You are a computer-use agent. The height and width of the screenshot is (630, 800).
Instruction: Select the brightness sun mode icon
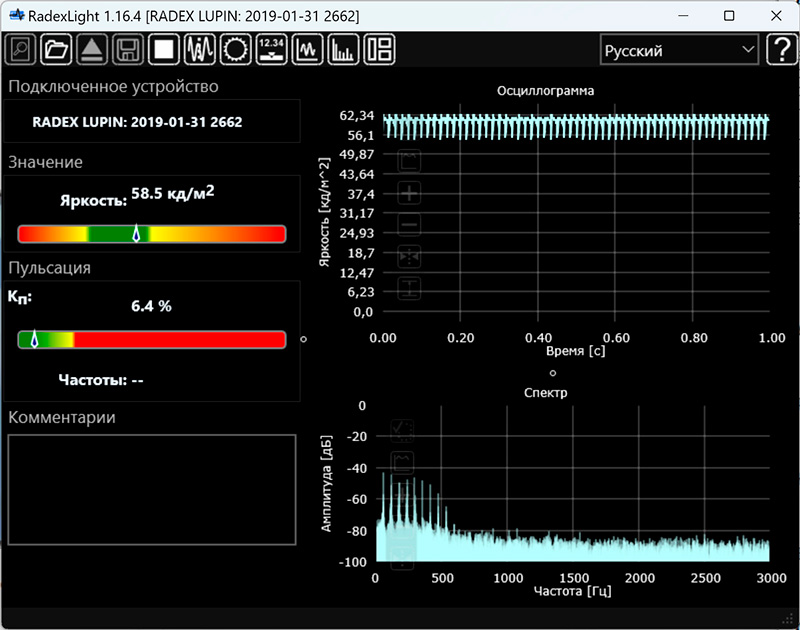pyautogui.click(x=236, y=49)
